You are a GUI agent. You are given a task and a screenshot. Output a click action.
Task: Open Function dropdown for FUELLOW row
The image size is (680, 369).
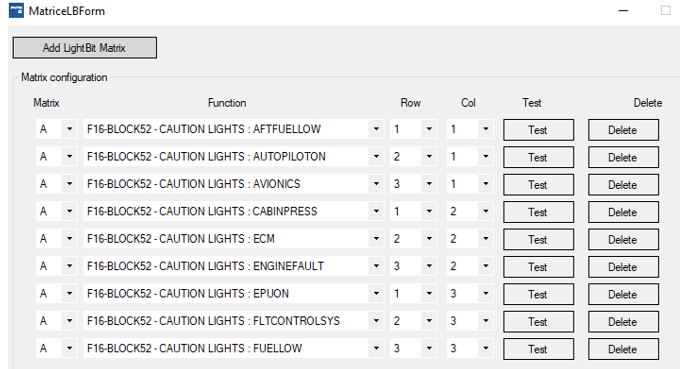point(376,348)
